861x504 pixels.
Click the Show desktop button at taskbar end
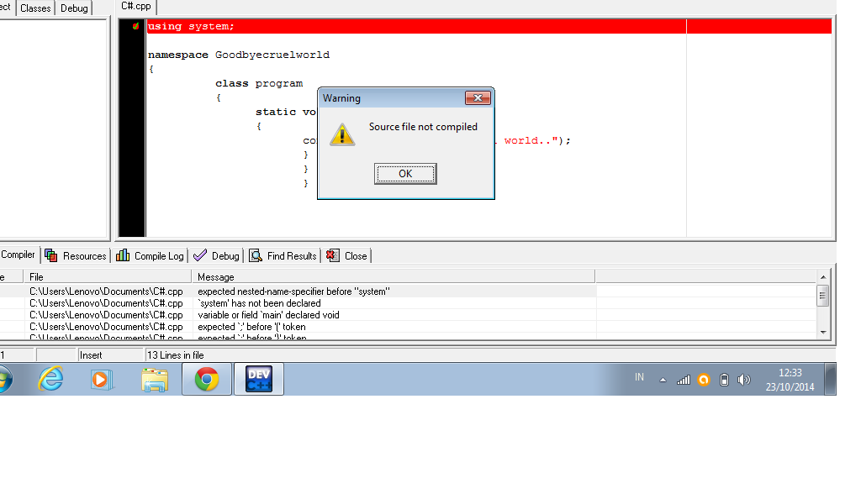pyautogui.click(x=830, y=379)
